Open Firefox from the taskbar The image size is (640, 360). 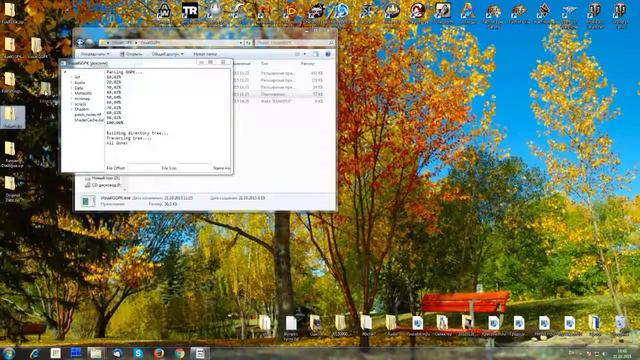158,353
